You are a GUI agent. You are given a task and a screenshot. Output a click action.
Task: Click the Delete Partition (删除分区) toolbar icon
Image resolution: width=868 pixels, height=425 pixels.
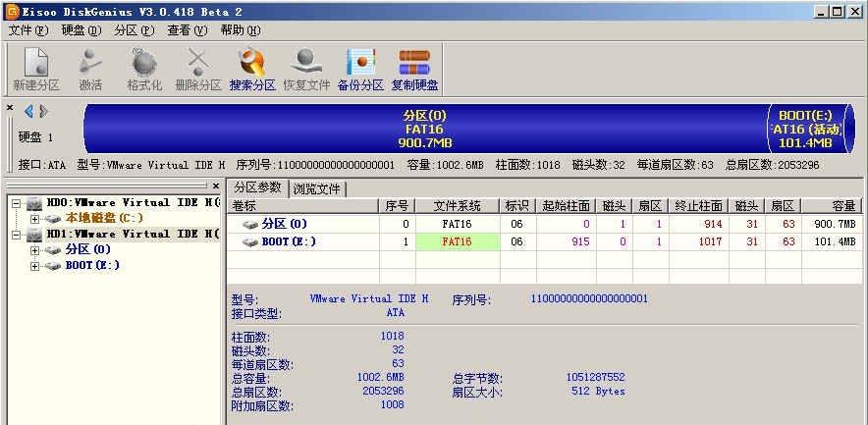coord(198,62)
